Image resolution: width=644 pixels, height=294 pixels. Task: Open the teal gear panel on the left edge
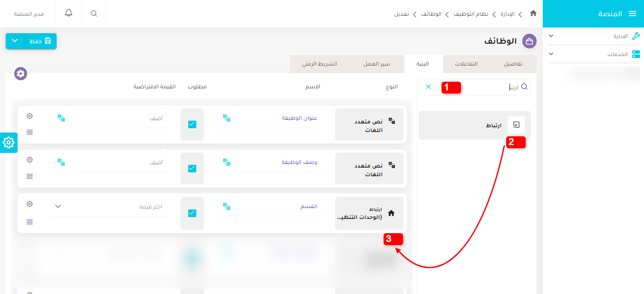[9, 142]
